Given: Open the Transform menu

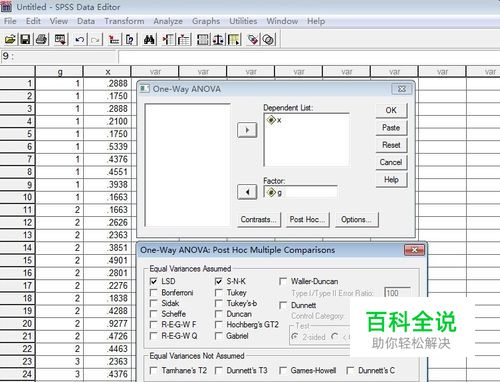Looking at the screenshot, I should (124, 21).
